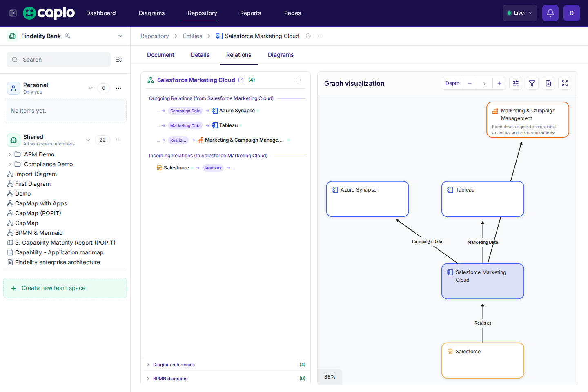Expand Findelity Bank workspace selector
The width and height of the screenshot is (588, 392).
pos(120,36)
